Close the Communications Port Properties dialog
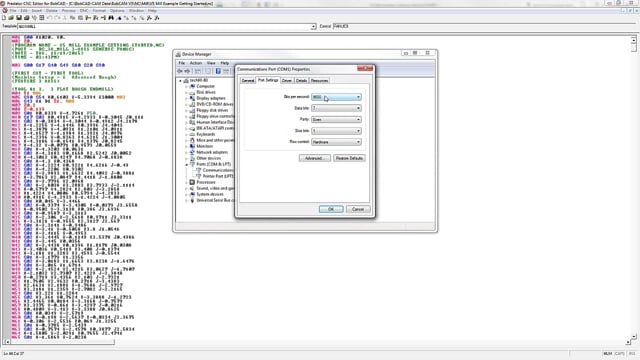 pos(365,69)
